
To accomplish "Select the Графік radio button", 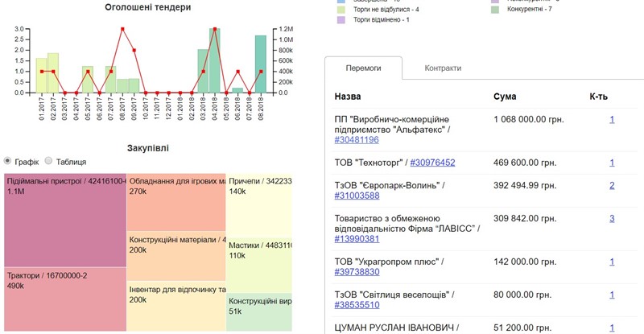I will (7, 161).
